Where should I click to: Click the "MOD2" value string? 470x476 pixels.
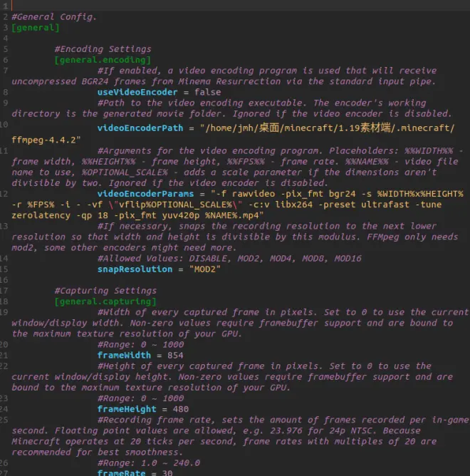(205, 269)
